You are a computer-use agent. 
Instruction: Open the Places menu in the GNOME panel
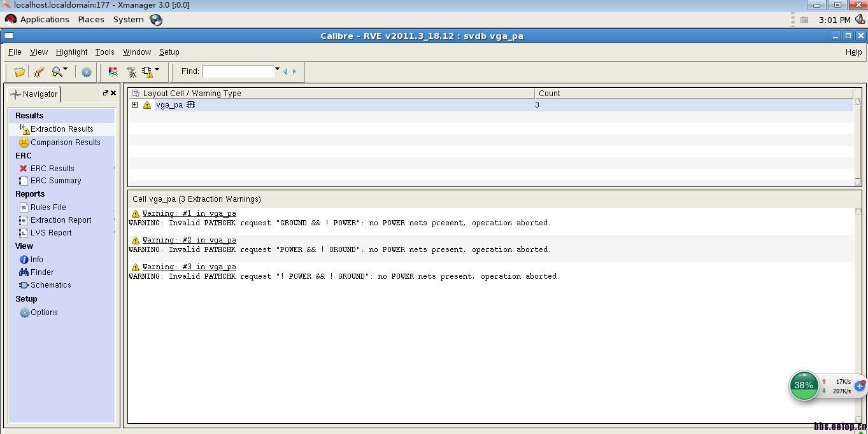pyautogui.click(x=91, y=20)
